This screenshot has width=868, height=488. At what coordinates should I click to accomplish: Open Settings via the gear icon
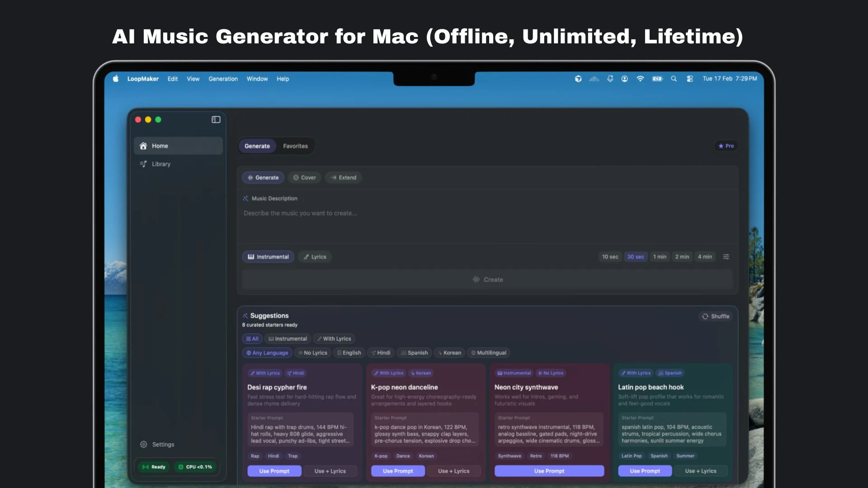[x=144, y=445]
